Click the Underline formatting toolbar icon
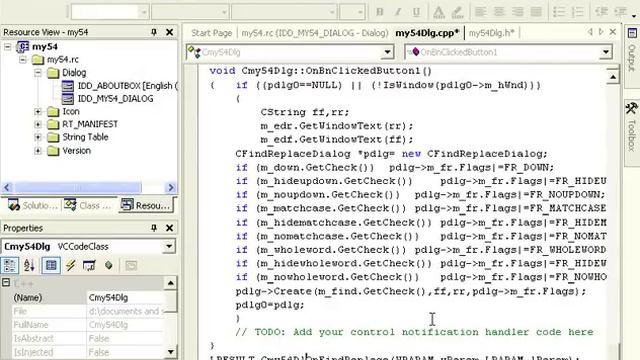This screenshot has height=360, width=640. pos(416,12)
